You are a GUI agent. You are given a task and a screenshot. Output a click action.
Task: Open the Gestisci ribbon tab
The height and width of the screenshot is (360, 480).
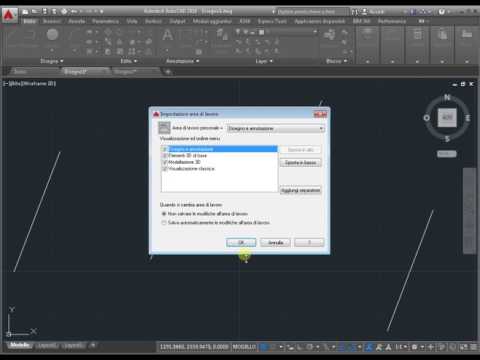pyautogui.click(x=153, y=21)
